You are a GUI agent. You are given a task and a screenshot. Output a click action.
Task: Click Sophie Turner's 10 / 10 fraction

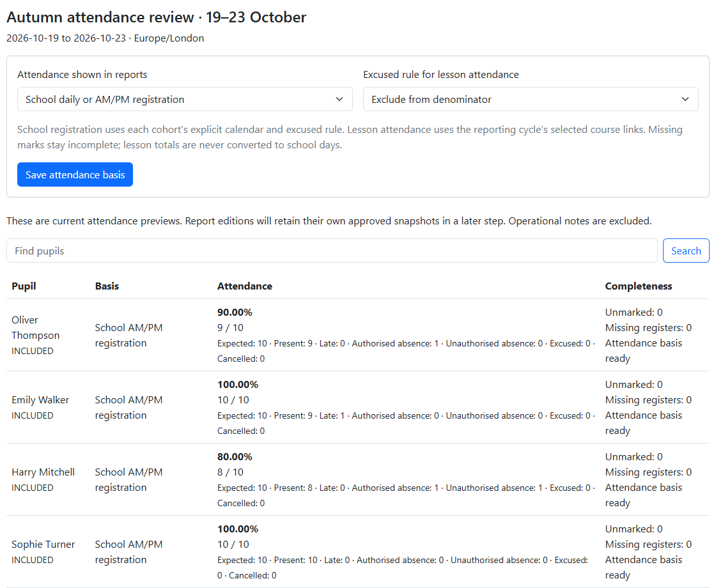click(x=233, y=544)
